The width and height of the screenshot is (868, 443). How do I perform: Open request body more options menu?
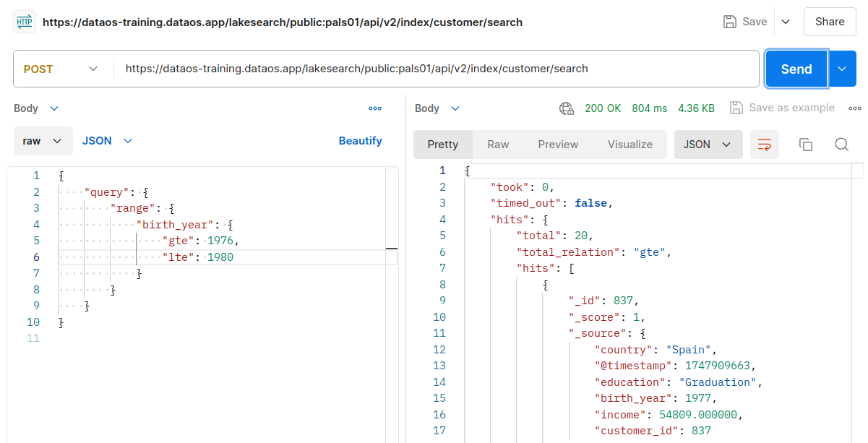click(x=375, y=108)
